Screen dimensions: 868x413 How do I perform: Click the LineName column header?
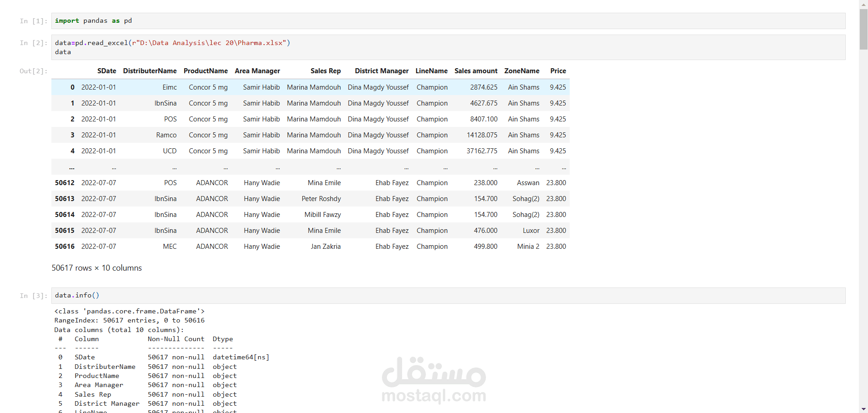pyautogui.click(x=431, y=71)
